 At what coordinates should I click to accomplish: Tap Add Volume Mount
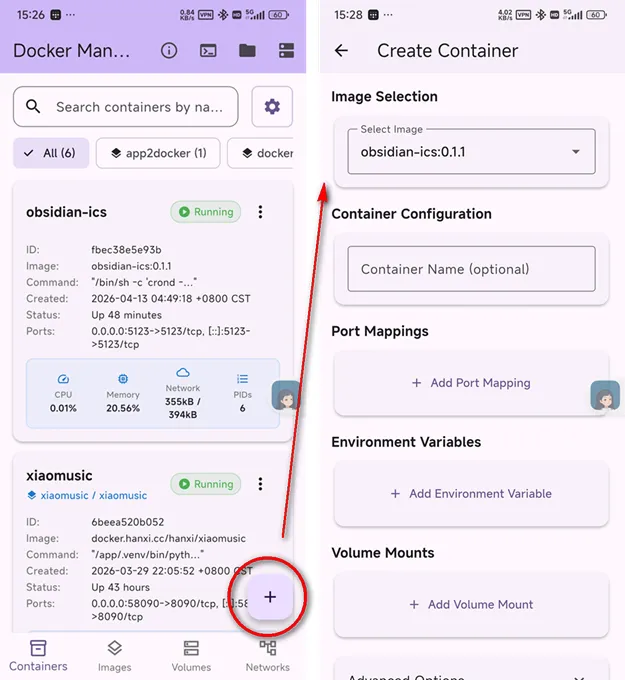pyautogui.click(x=471, y=605)
